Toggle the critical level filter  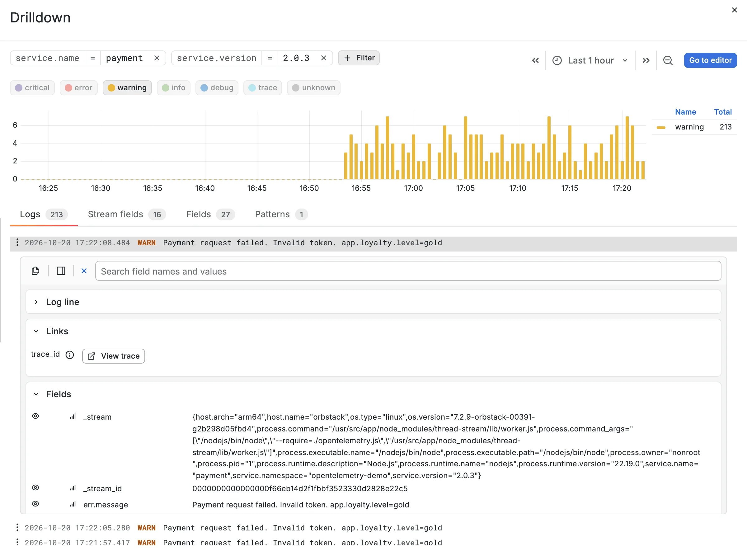click(x=32, y=88)
